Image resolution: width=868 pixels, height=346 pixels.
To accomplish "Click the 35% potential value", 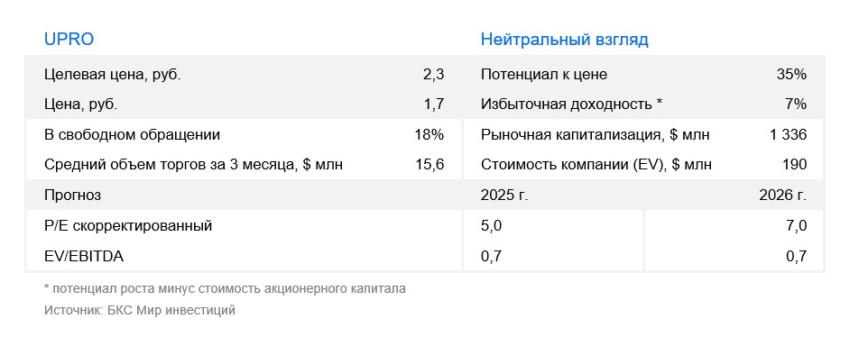I will [791, 75].
